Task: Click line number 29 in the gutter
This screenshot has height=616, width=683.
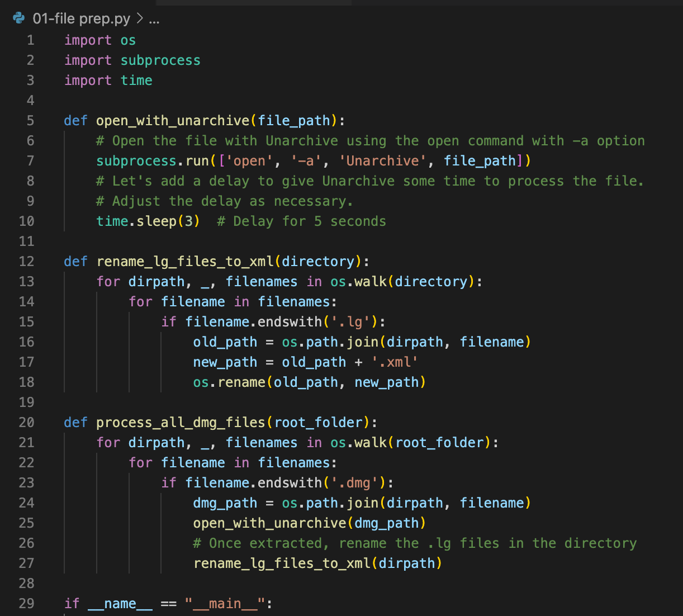Action: coord(26,604)
